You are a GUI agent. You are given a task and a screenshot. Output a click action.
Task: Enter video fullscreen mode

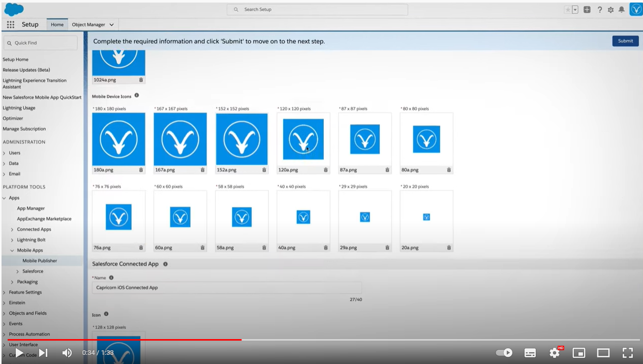click(628, 353)
